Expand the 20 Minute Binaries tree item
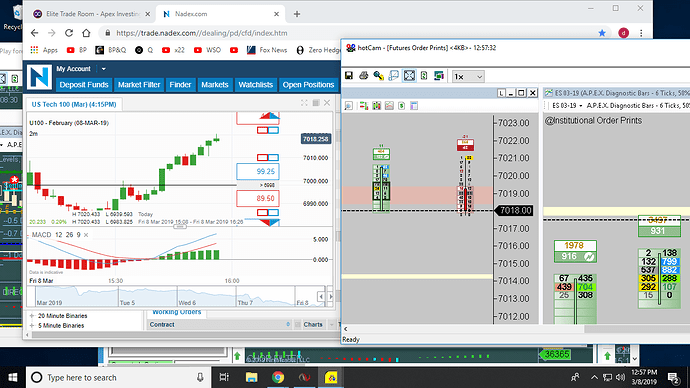Viewport: 690px width, 388px height. [x=32, y=316]
